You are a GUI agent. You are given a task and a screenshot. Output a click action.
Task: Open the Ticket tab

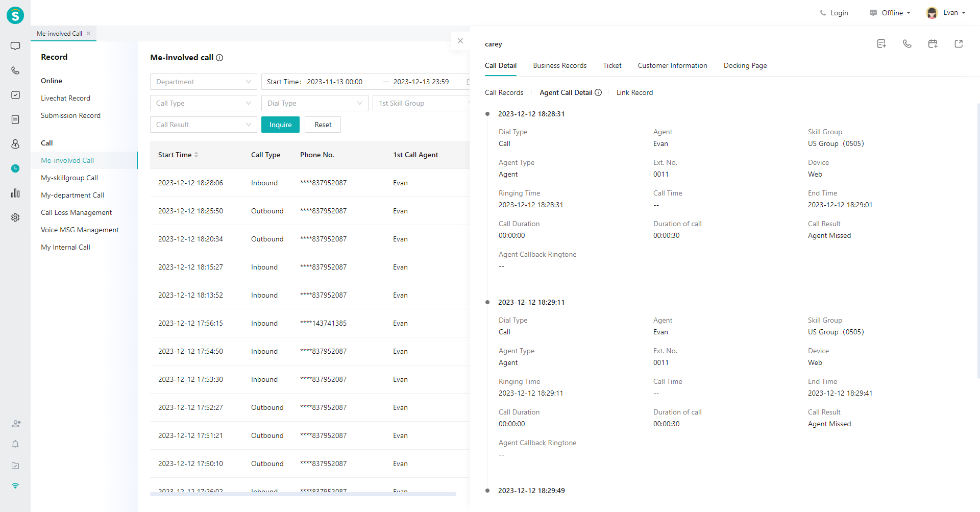pyautogui.click(x=612, y=65)
